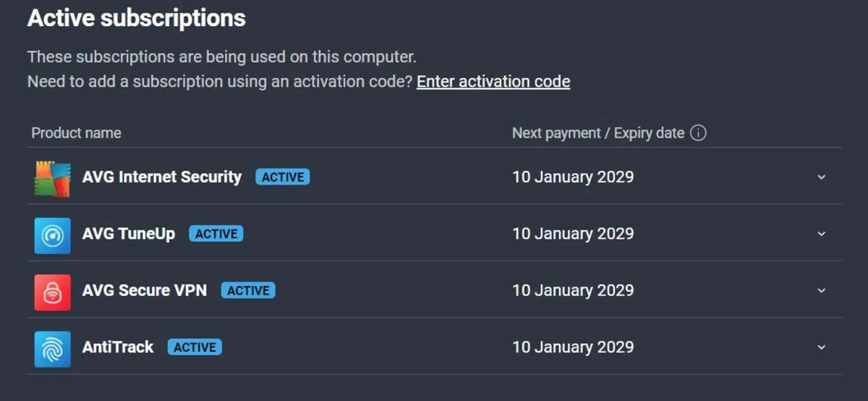868x401 pixels.
Task: Select the AVG TuneUp product name
Action: click(x=129, y=234)
